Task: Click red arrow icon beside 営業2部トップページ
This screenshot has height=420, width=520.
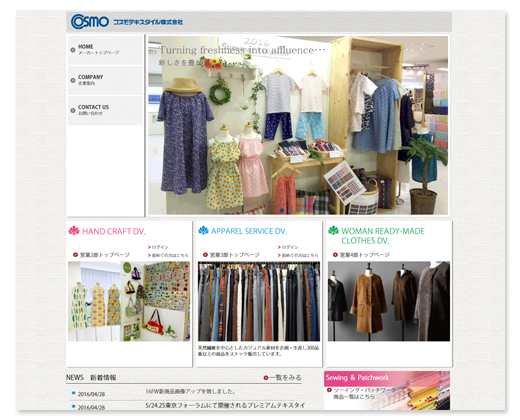Action: click(75, 255)
